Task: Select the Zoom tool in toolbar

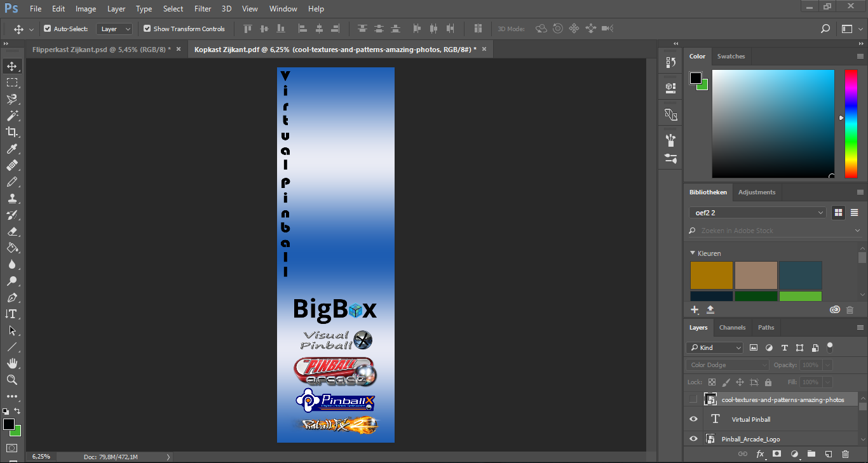Action: (x=12, y=380)
